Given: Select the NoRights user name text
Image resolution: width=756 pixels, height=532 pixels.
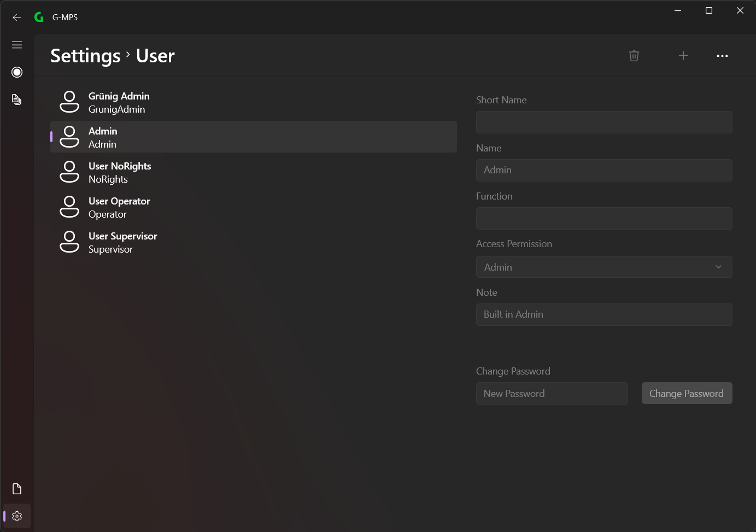Looking at the screenshot, I should 108,179.
